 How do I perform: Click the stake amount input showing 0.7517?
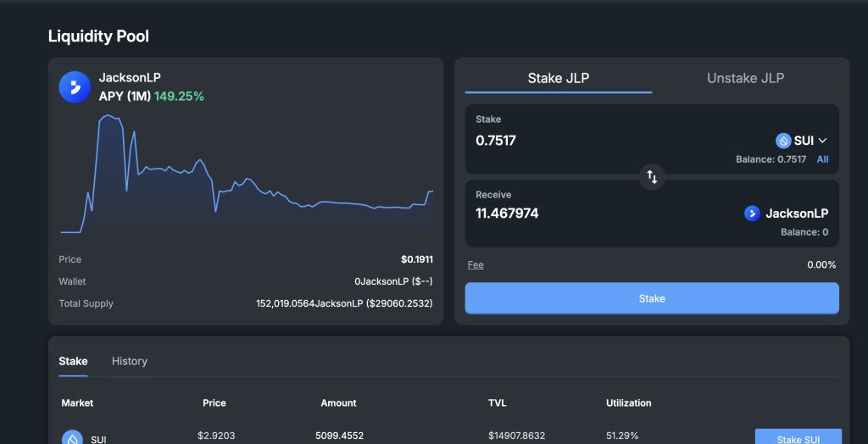tap(496, 141)
